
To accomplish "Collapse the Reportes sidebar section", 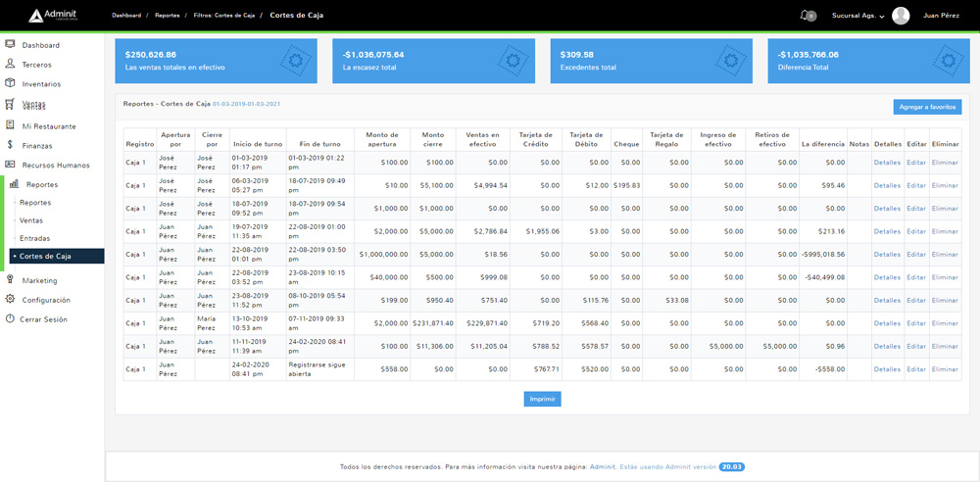I will (x=42, y=184).
